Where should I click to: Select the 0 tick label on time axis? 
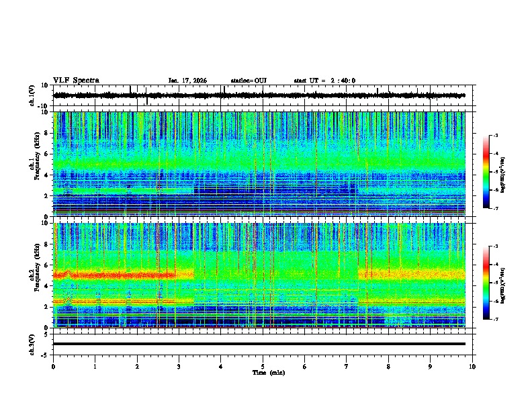[x=53, y=367]
